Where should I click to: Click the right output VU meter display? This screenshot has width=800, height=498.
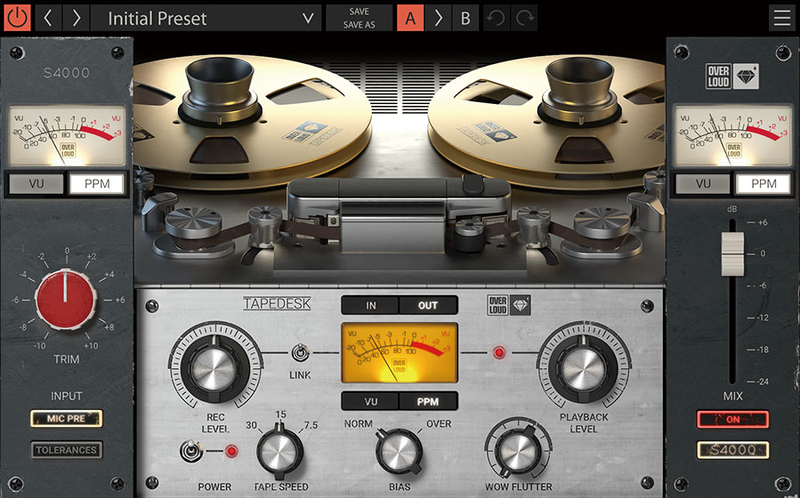pyautogui.click(x=733, y=136)
